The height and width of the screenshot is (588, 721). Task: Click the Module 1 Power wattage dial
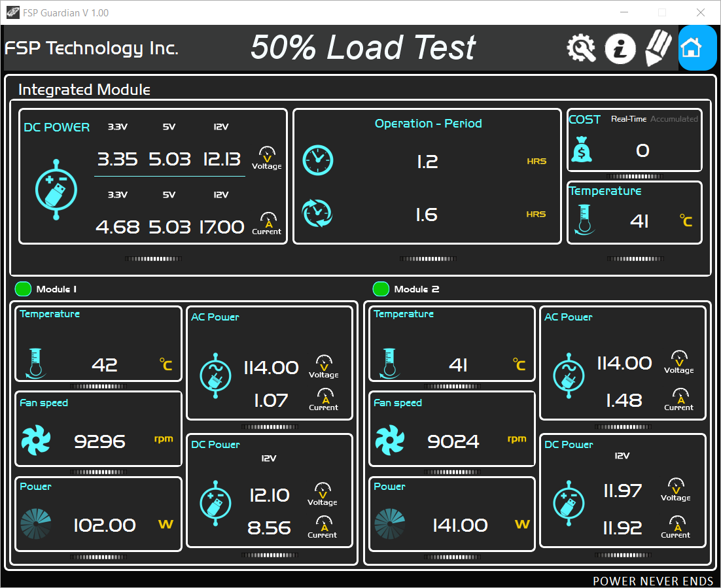click(x=36, y=524)
